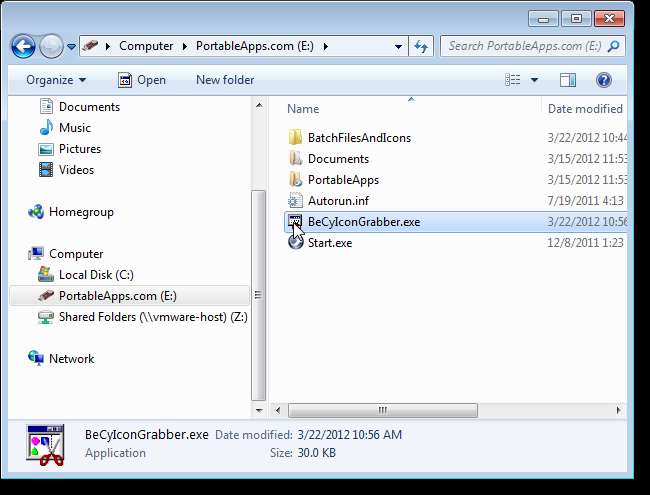Change your view icon button
The image size is (650, 495).
(512, 80)
